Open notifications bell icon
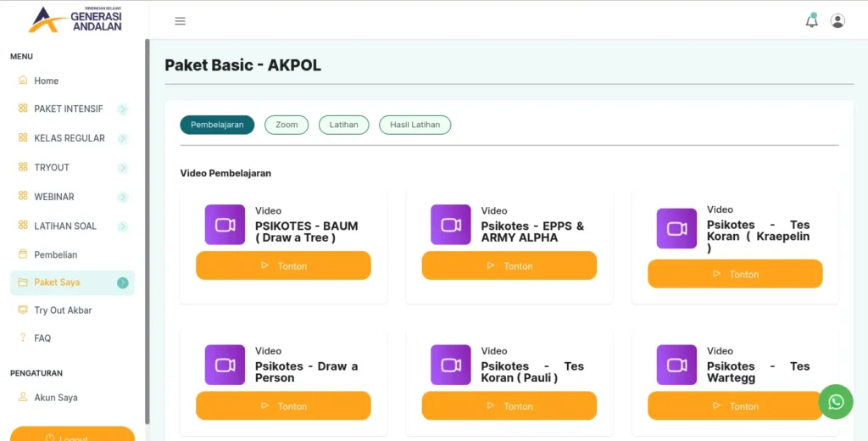The width and height of the screenshot is (868, 441). click(x=811, y=21)
